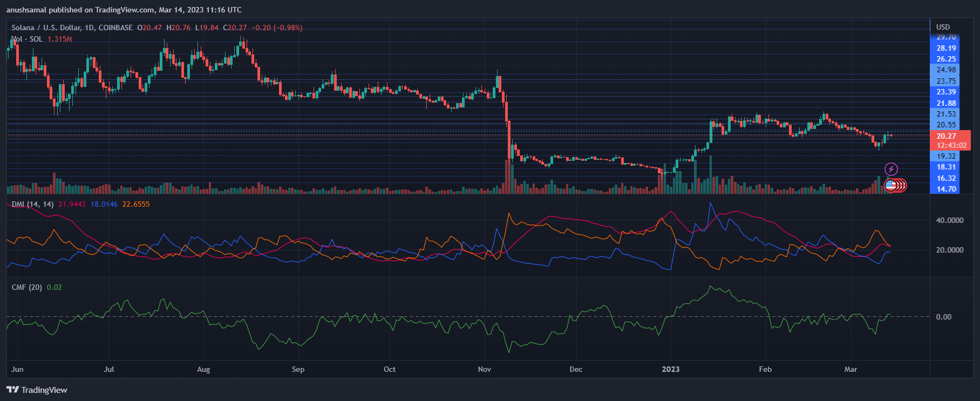The width and height of the screenshot is (980, 401).
Task: Click the TradingView logo at bottom left
Action: (37, 390)
